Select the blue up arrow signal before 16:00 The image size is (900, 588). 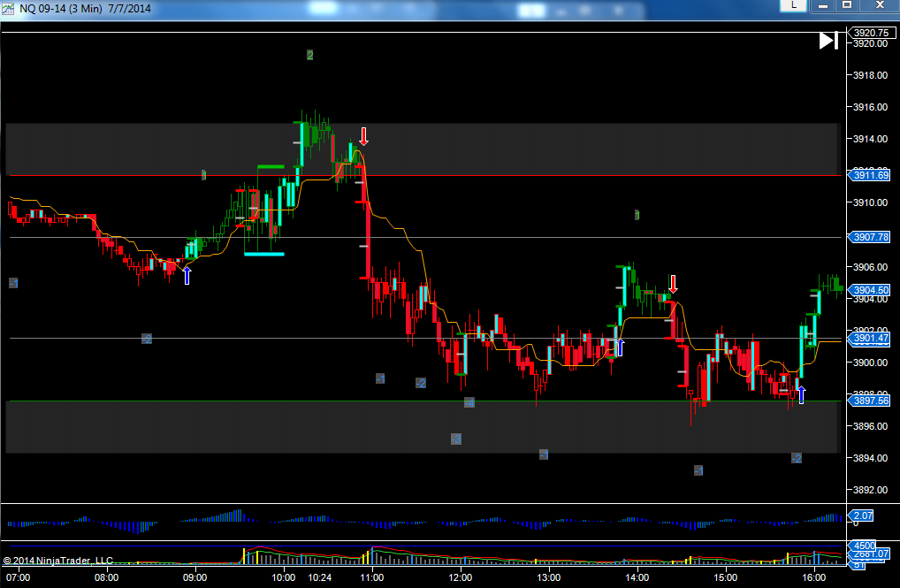tap(801, 394)
